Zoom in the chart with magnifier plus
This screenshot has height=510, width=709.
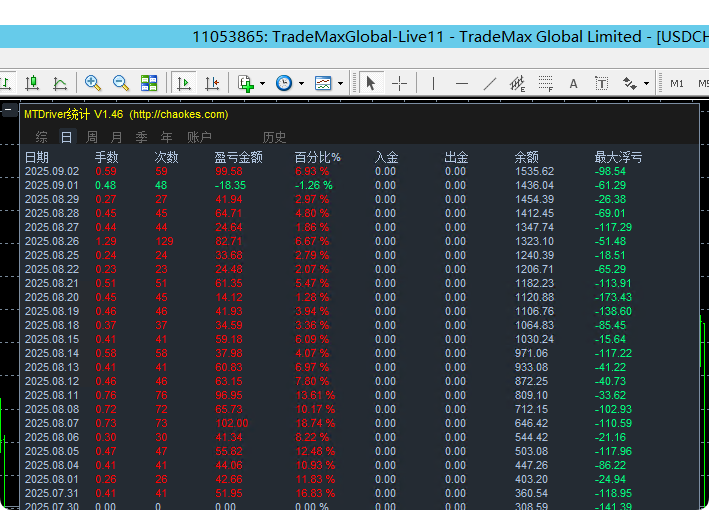[93, 83]
